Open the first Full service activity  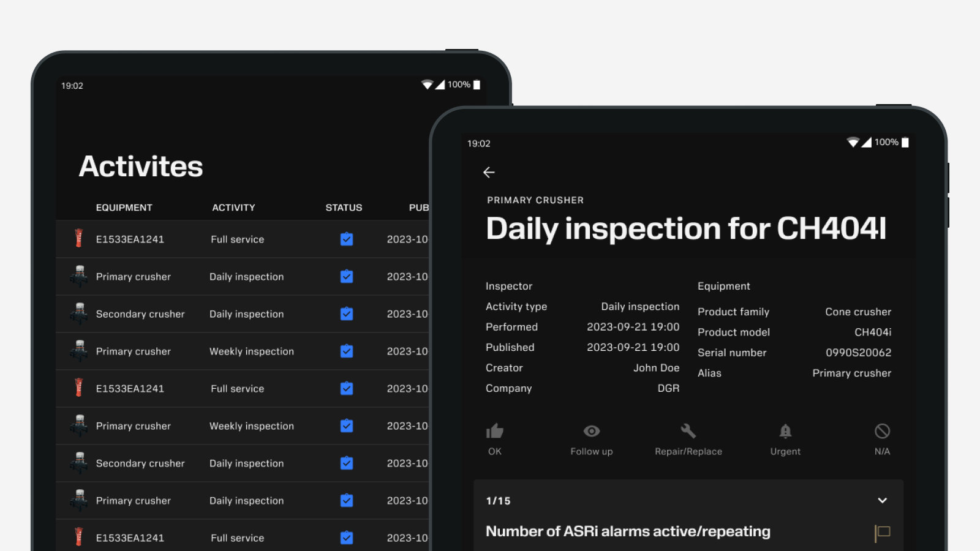tap(237, 239)
